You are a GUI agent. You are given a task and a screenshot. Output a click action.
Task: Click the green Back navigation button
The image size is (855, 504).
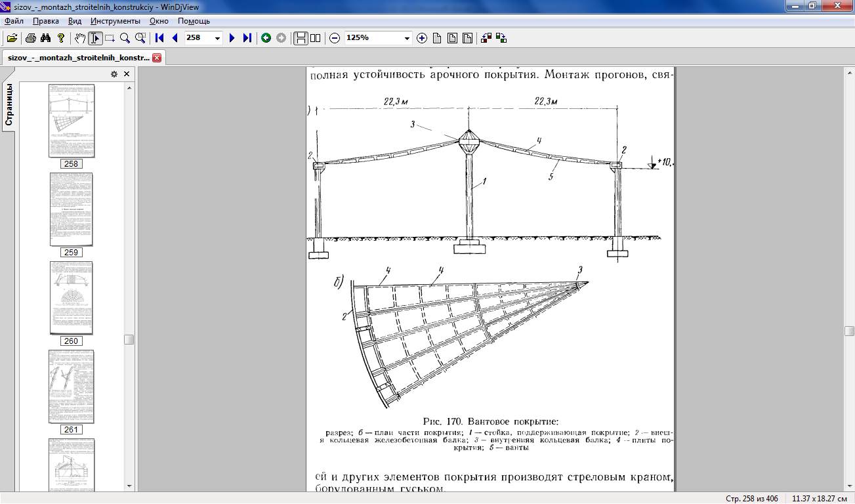tap(266, 38)
